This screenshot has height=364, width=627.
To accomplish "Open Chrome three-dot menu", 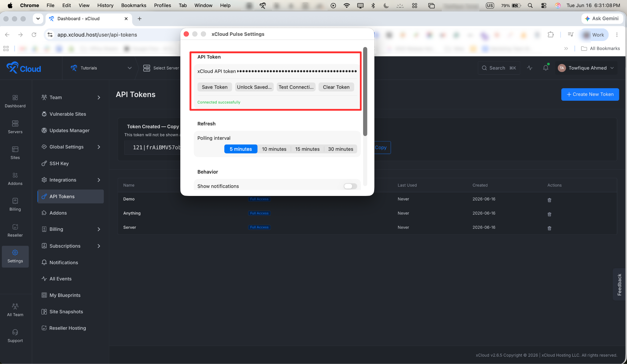I will 617,35.
